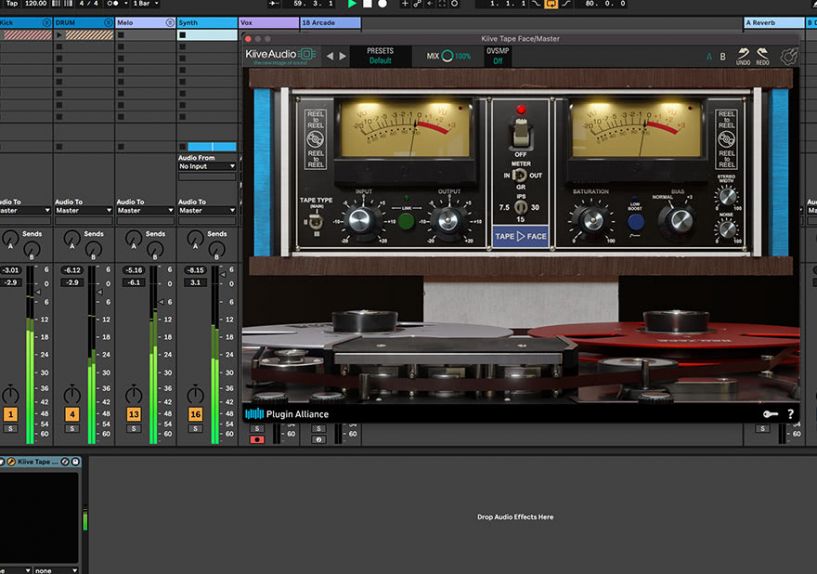Switch to plugin state A
Image resolution: width=817 pixels, height=574 pixels.
[x=709, y=56]
